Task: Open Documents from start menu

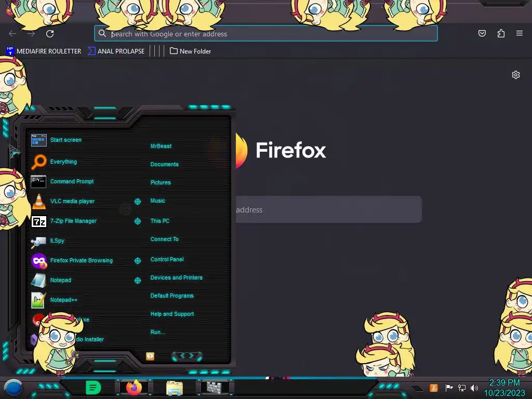Action: 164,164
